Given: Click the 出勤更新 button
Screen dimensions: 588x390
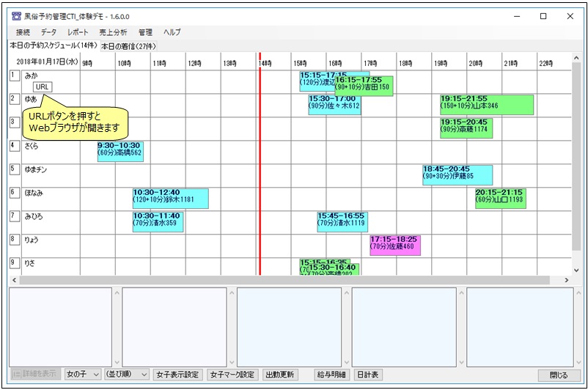Looking at the screenshot, I should click(280, 375).
